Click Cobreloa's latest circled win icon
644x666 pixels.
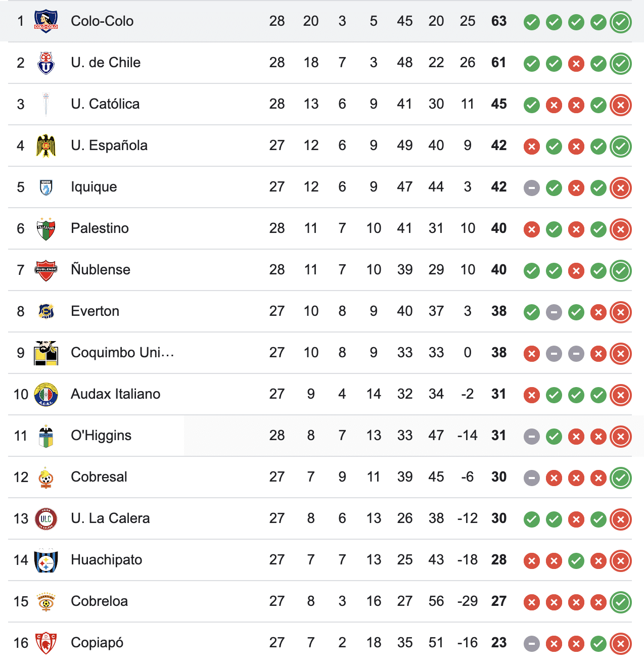pyautogui.click(x=621, y=602)
